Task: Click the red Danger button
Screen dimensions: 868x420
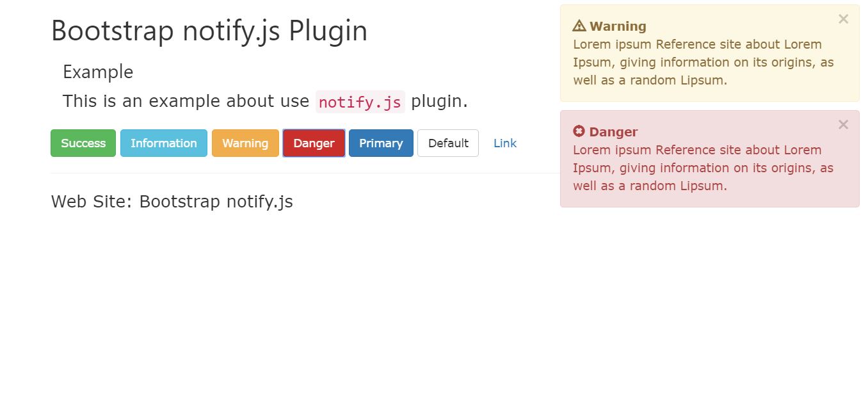Action: click(x=314, y=143)
